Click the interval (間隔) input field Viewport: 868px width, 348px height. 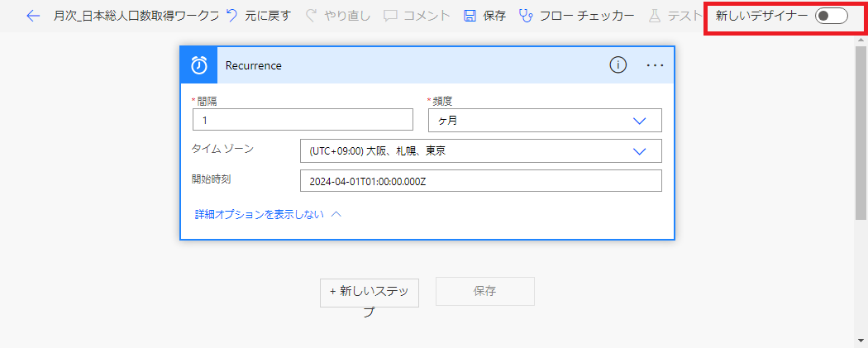302,120
